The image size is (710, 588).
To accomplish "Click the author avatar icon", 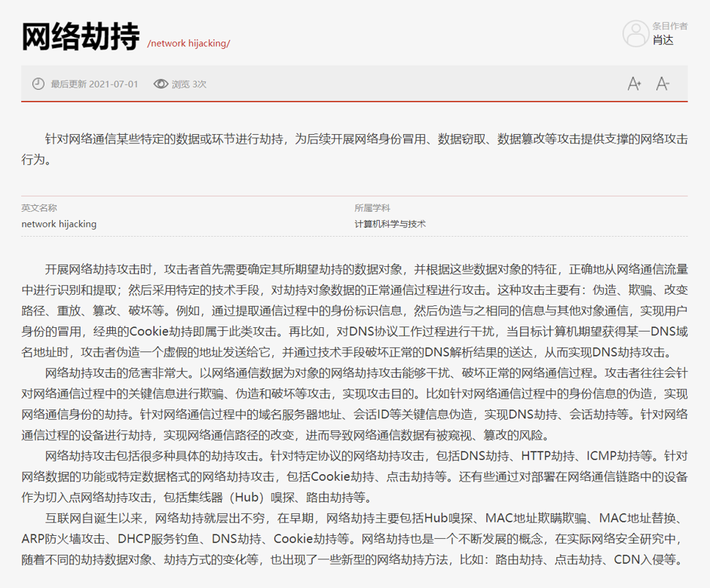I will [635, 33].
